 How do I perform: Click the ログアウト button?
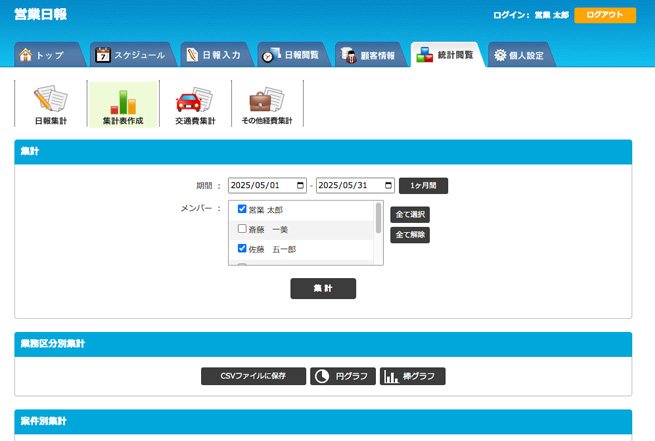tap(605, 15)
